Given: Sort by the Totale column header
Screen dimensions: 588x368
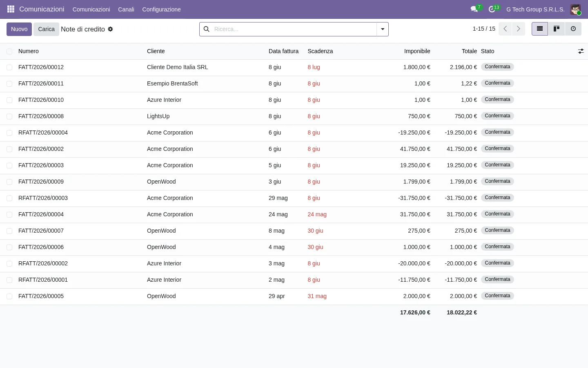Looking at the screenshot, I should click(x=469, y=51).
